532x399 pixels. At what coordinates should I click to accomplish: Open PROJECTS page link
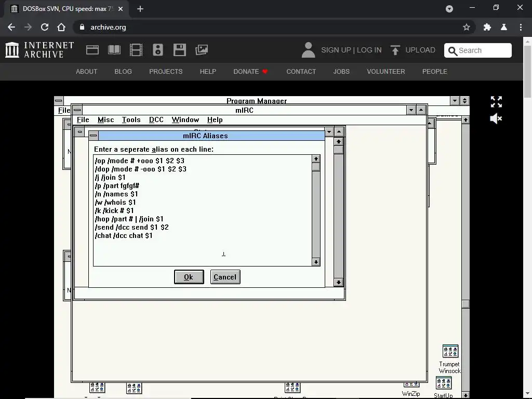pyautogui.click(x=166, y=72)
